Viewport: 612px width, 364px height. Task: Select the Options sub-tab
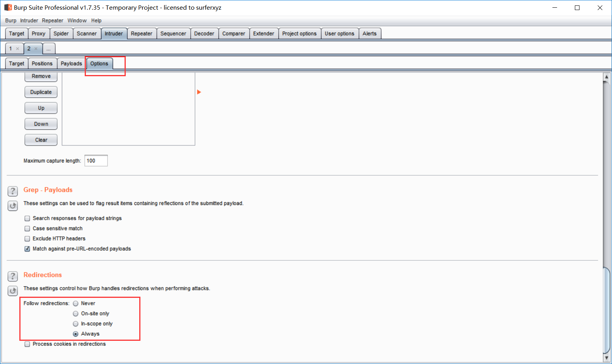click(x=99, y=63)
